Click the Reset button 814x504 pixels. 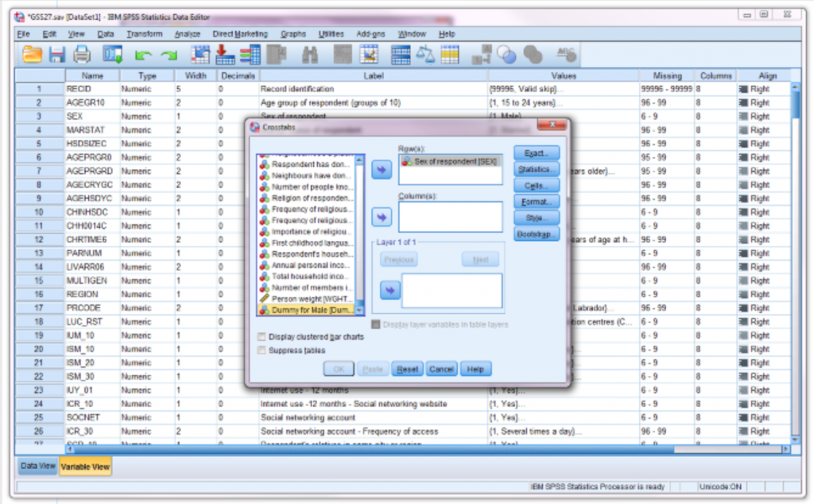pyautogui.click(x=407, y=369)
